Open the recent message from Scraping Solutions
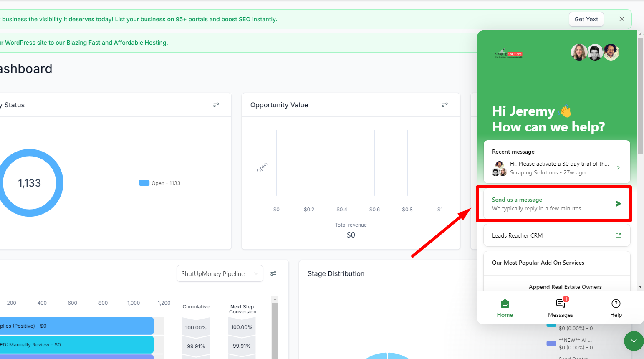Viewport: 644px width, 359px height. (557, 162)
